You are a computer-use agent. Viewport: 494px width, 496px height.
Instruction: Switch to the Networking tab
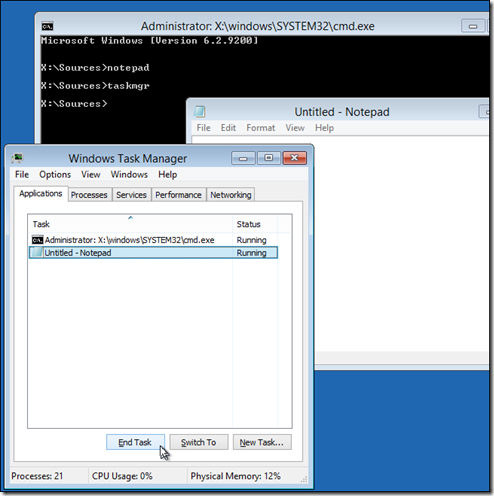click(231, 195)
